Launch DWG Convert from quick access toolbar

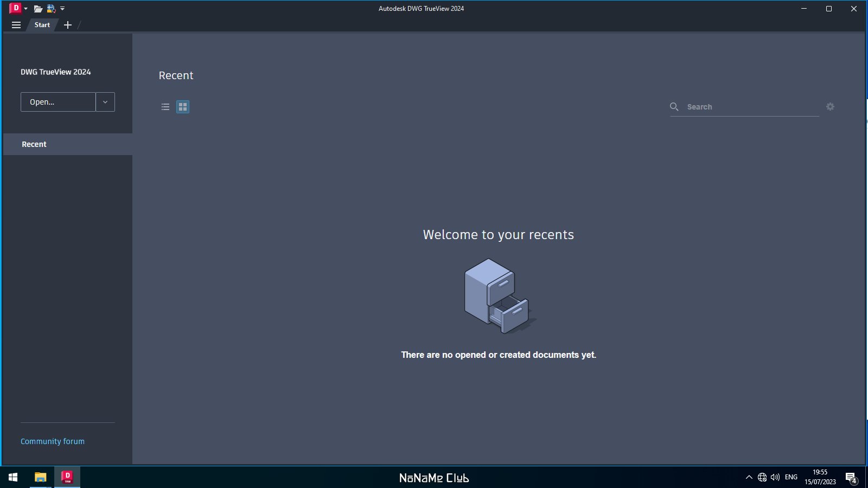[52, 9]
